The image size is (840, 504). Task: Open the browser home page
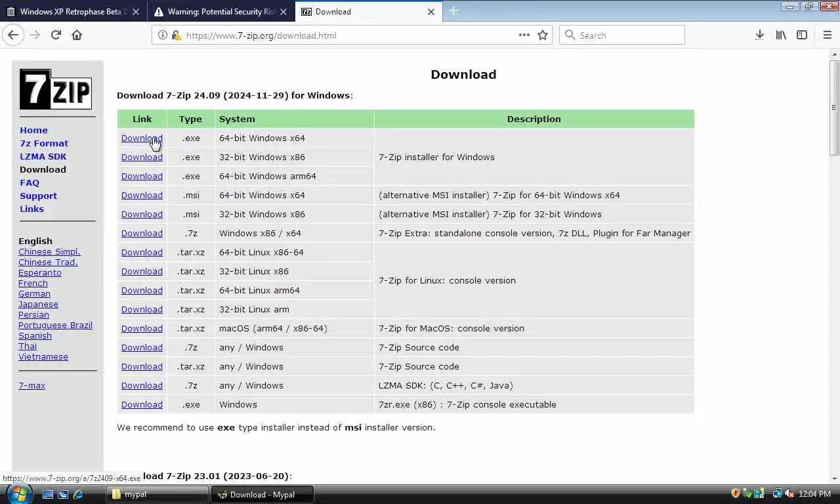point(77,35)
